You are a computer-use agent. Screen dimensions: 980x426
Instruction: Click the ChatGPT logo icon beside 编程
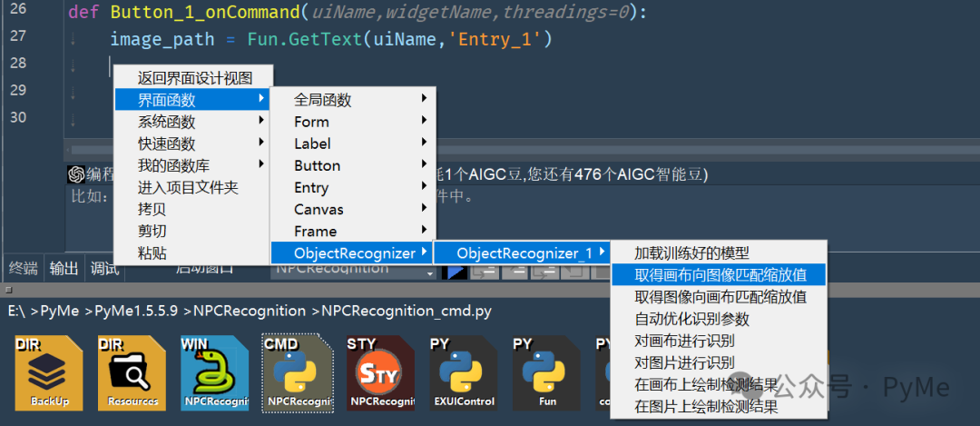tap(76, 173)
